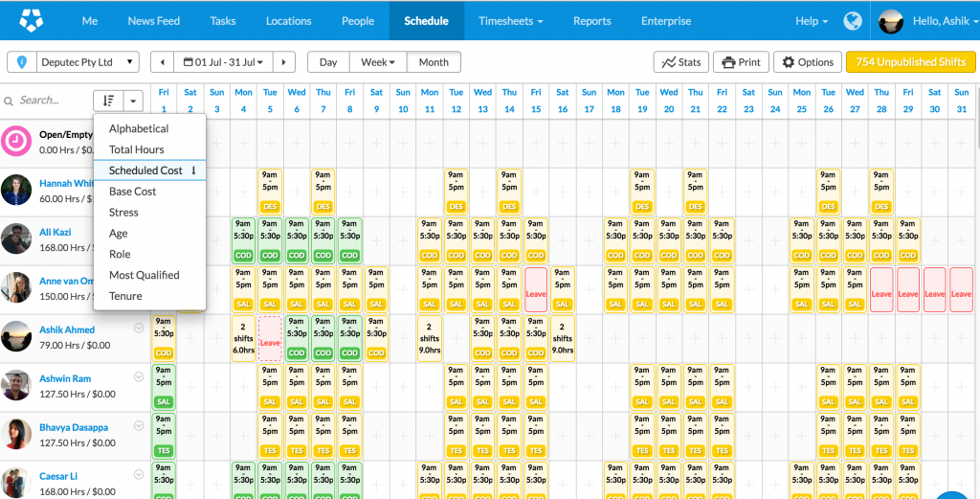The height and width of the screenshot is (499, 980).
Task: Click the Deputy star logo
Action: tap(30, 20)
